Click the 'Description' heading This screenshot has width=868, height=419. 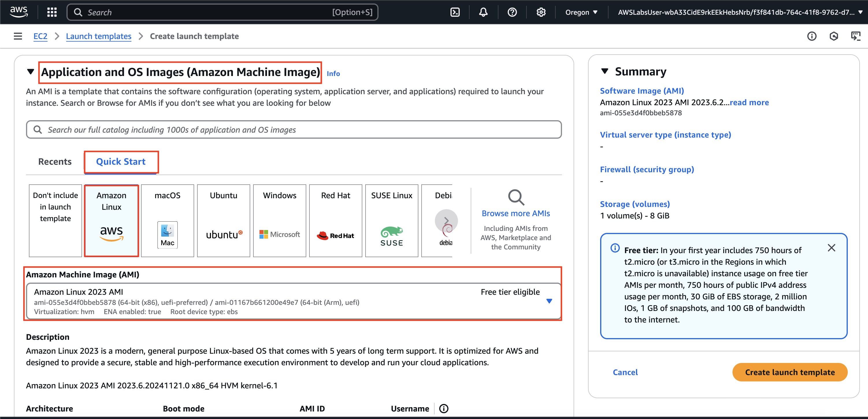pyautogui.click(x=47, y=337)
